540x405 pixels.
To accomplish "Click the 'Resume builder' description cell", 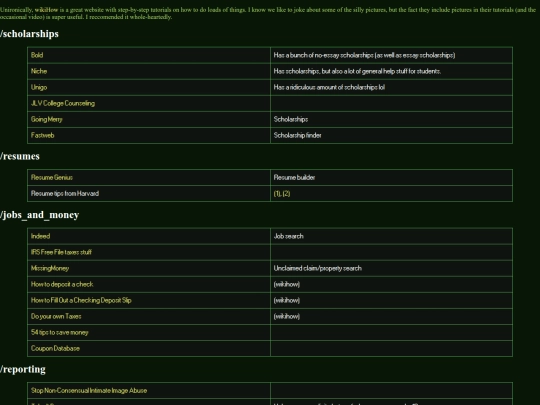I will [391, 177].
